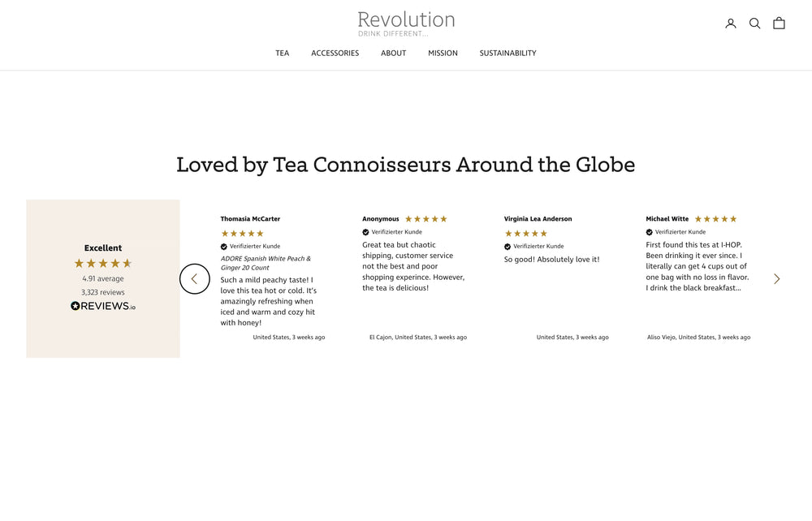The width and height of the screenshot is (812, 521).
Task: Go to previous reviews with left arrow
Action: [x=195, y=279]
